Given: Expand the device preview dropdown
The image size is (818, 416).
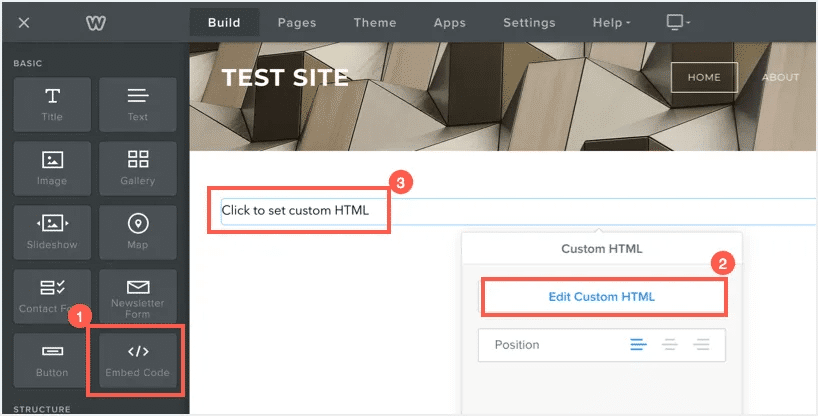Looking at the screenshot, I should [678, 23].
